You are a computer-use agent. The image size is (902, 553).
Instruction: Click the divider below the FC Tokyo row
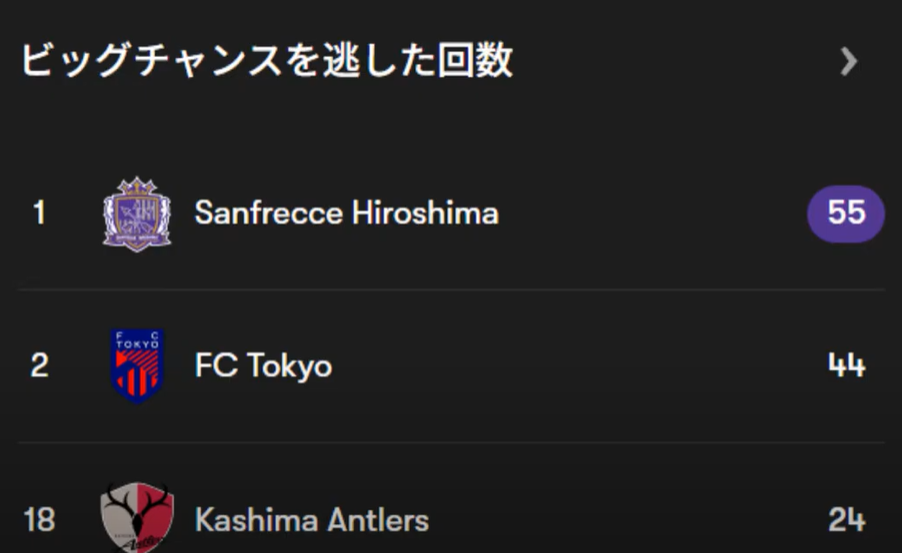450,443
